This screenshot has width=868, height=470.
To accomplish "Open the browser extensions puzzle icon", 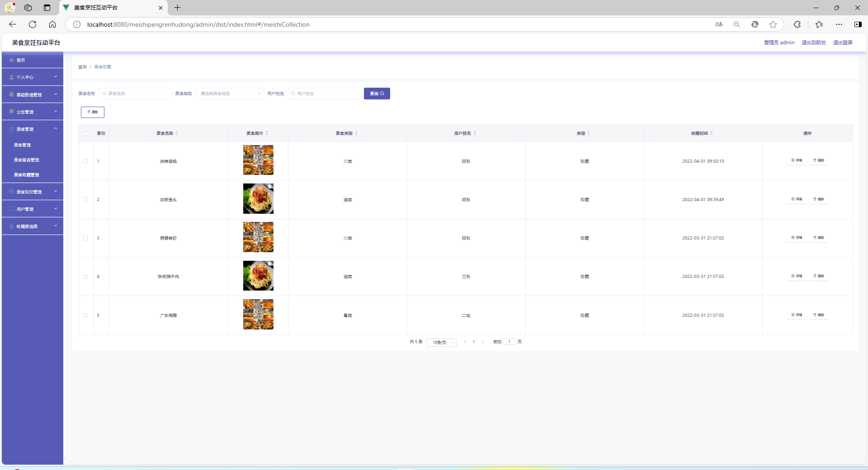I will tap(797, 24).
